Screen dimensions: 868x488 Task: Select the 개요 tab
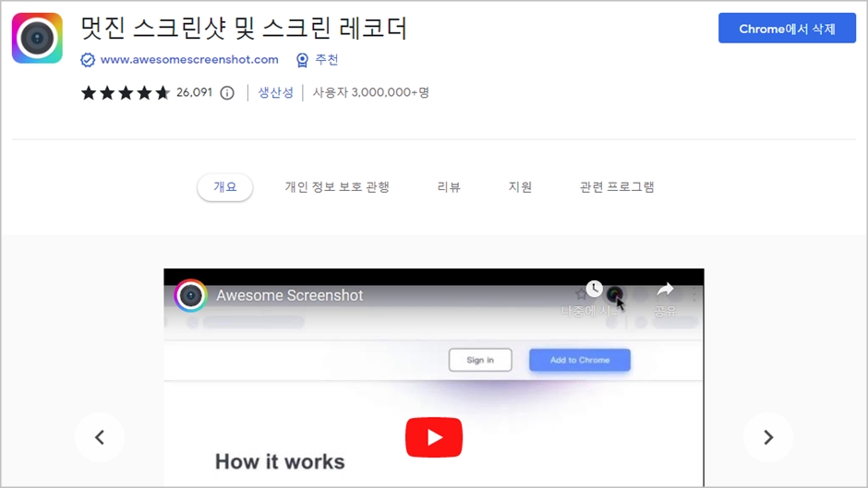224,187
